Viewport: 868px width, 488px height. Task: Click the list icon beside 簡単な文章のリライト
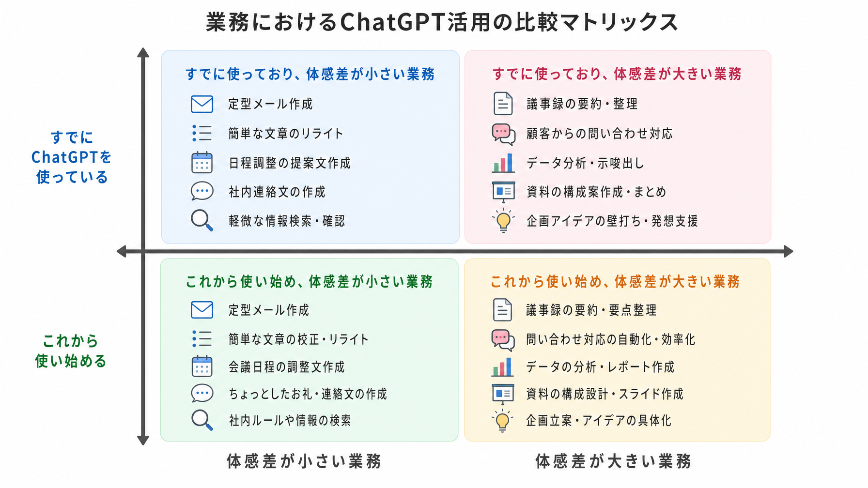tap(202, 133)
